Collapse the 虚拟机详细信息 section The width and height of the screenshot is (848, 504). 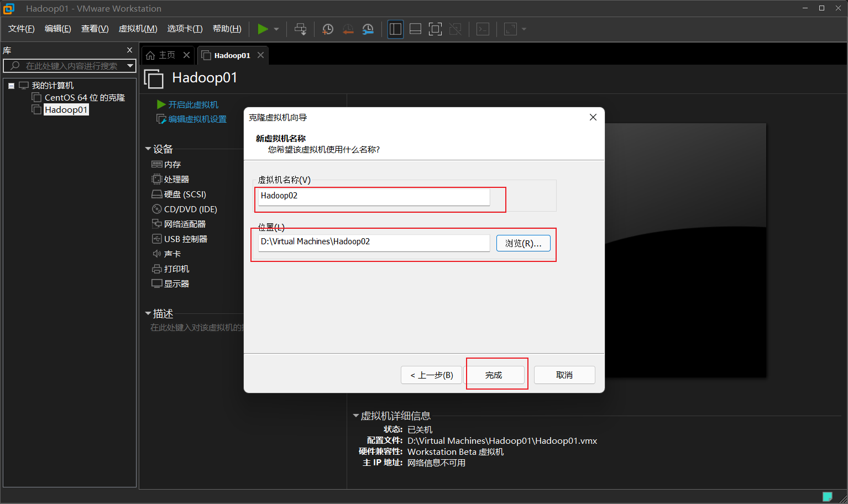[356, 416]
